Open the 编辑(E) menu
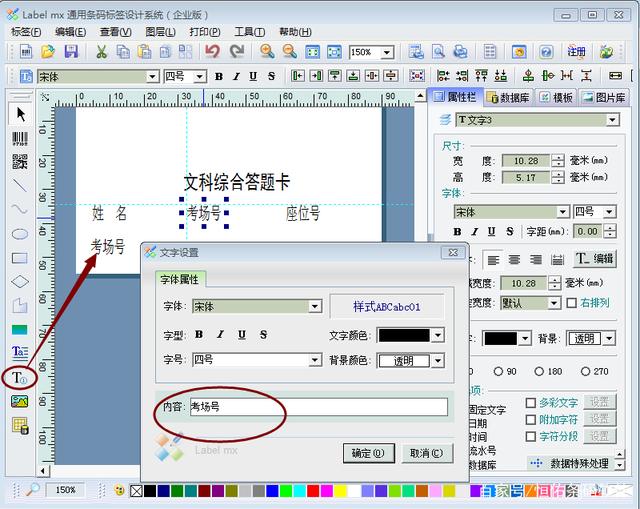 coord(70,32)
